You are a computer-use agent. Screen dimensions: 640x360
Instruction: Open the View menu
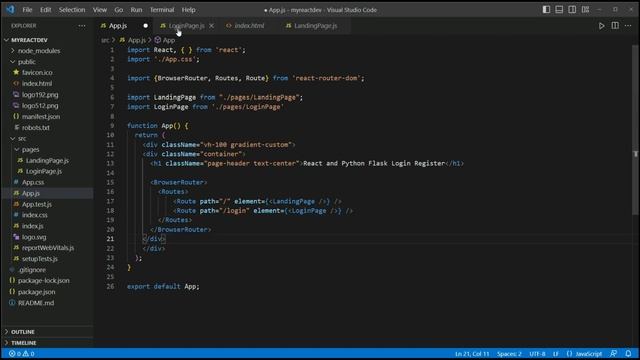click(100, 10)
